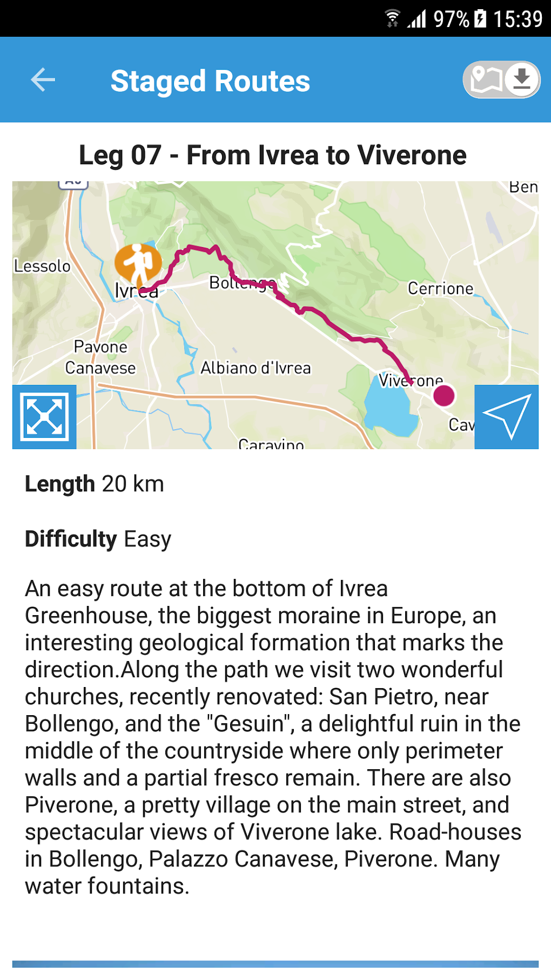The image size is (551, 980).
Task: Tap the Length 20 km text
Action: pyautogui.click(x=95, y=484)
